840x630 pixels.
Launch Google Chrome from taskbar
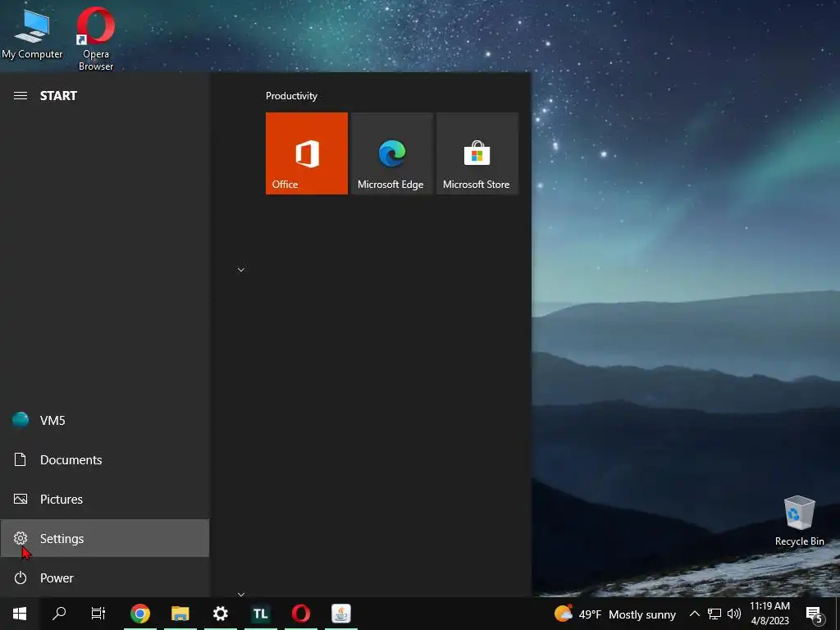tap(140, 614)
